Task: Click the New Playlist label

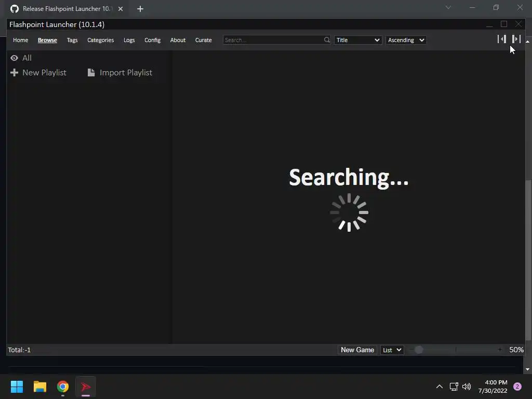Action: 45,73
